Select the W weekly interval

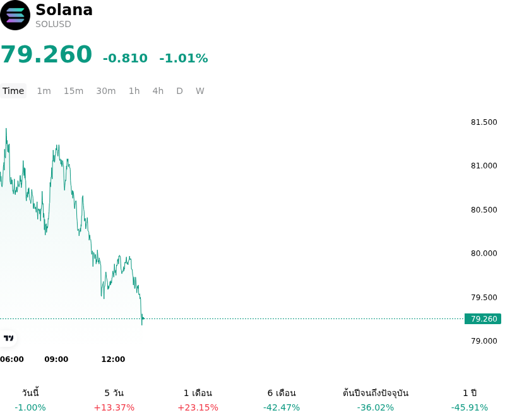(x=200, y=91)
